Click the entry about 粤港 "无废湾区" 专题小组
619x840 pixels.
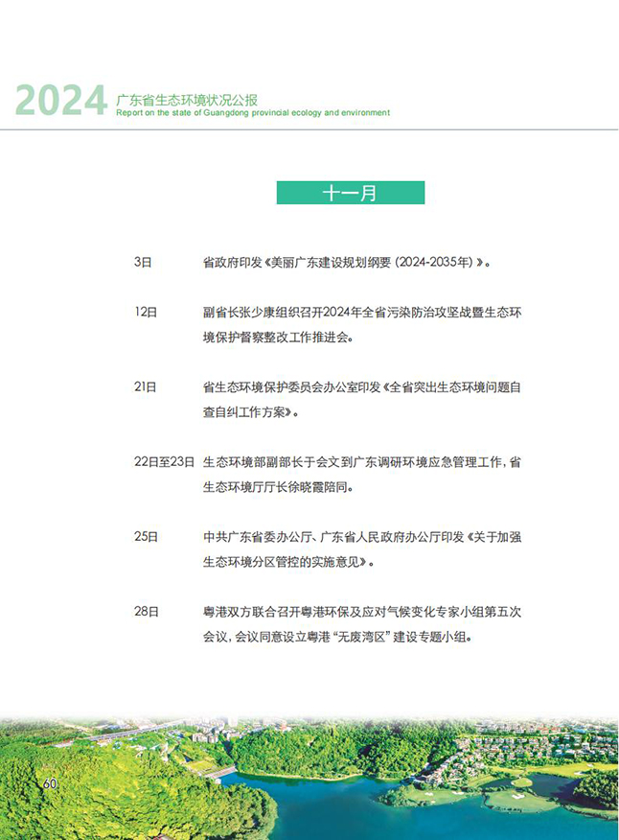[361, 623]
